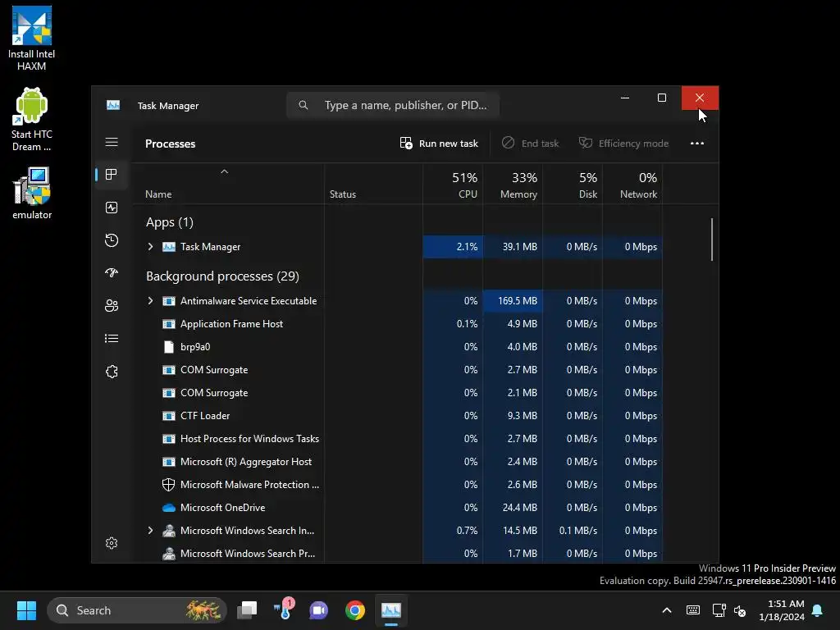The image size is (840, 630).
Task: Select the Processes sidebar icon
Action: [x=112, y=175]
